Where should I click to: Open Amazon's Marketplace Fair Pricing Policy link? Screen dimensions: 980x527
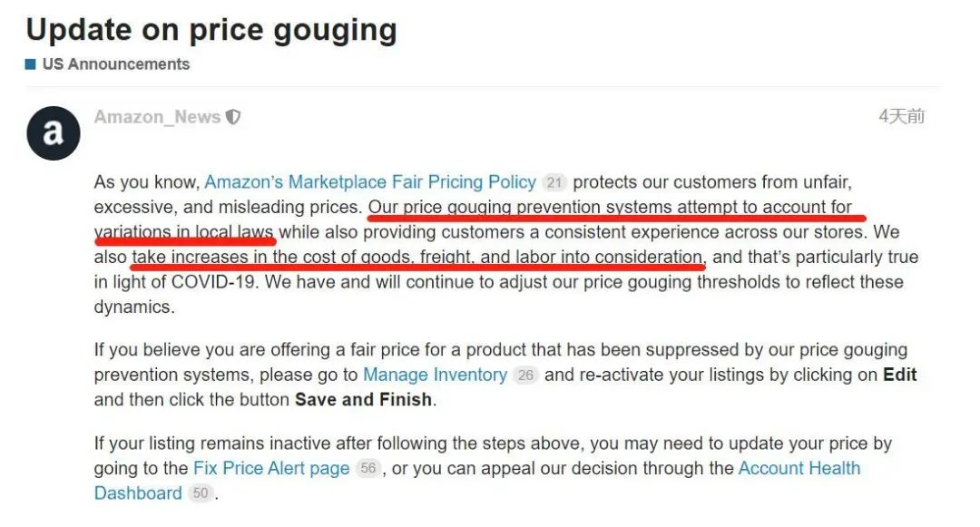[x=369, y=182]
